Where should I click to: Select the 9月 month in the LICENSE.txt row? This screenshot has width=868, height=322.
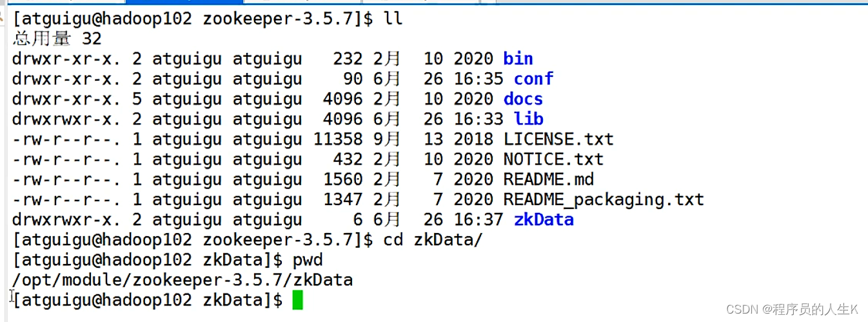tap(387, 139)
